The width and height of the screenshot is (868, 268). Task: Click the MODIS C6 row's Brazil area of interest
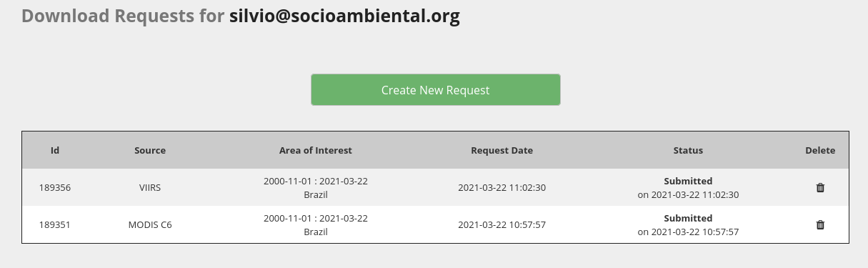pyautogui.click(x=316, y=232)
